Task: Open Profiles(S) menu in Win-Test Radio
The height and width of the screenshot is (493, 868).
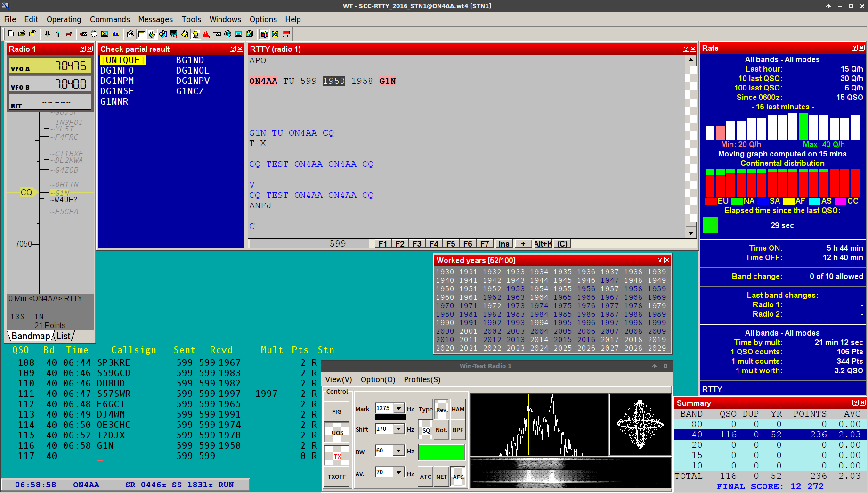Action: click(x=422, y=379)
